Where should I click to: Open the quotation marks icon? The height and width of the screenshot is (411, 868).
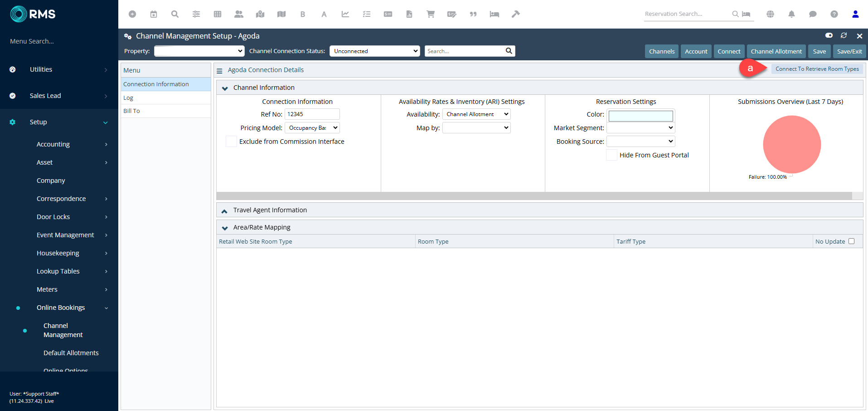[473, 14]
